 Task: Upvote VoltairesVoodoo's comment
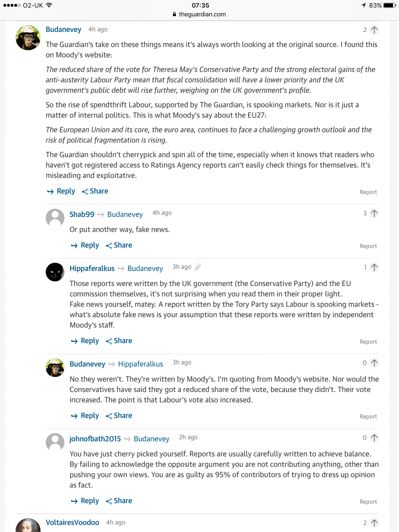pyautogui.click(x=374, y=523)
